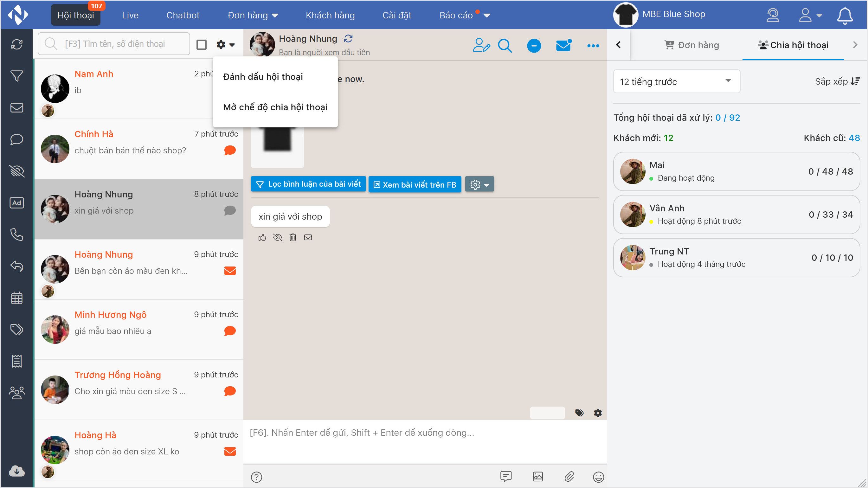The image size is (868, 488).
Task: Open the gear dropdown beside the checkbox
Action: click(x=225, y=44)
